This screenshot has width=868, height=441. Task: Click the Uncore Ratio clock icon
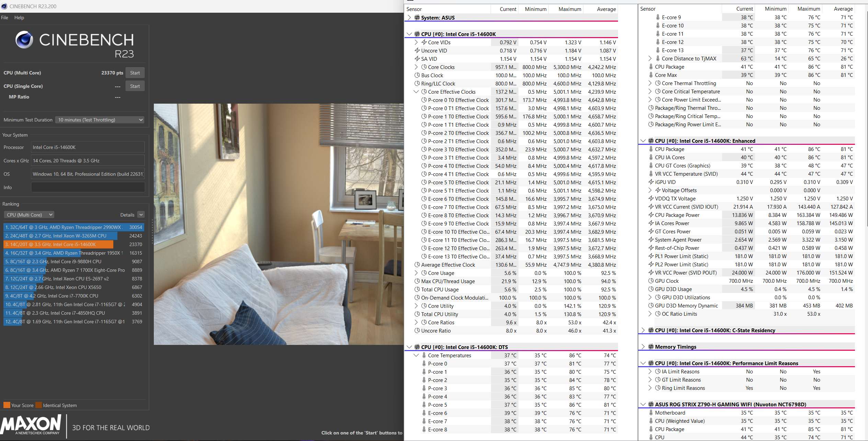coord(417,330)
